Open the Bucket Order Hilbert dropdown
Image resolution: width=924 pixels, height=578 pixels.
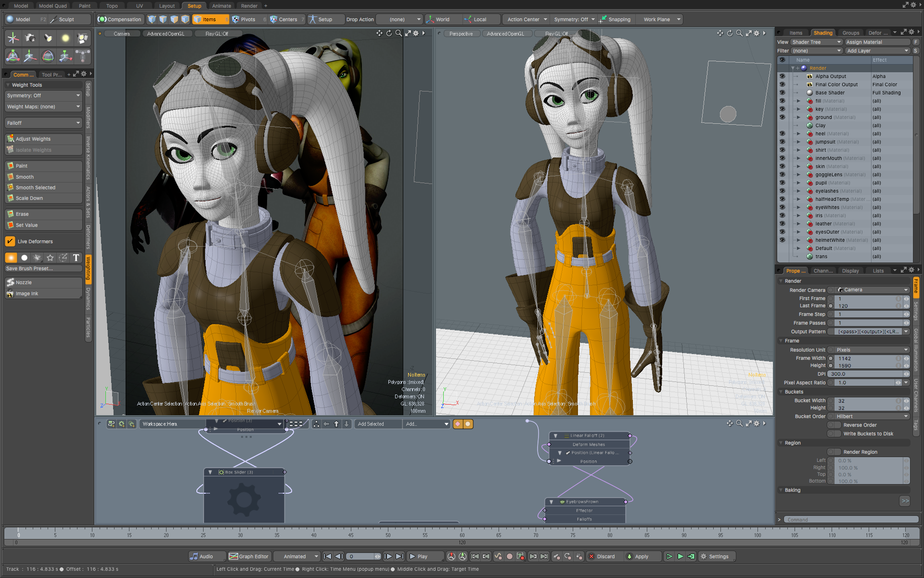pyautogui.click(x=873, y=416)
